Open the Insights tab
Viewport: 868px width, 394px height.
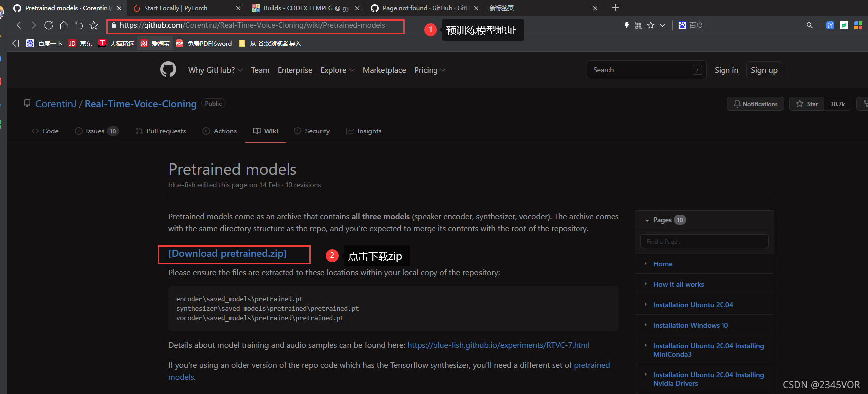[x=364, y=131]
